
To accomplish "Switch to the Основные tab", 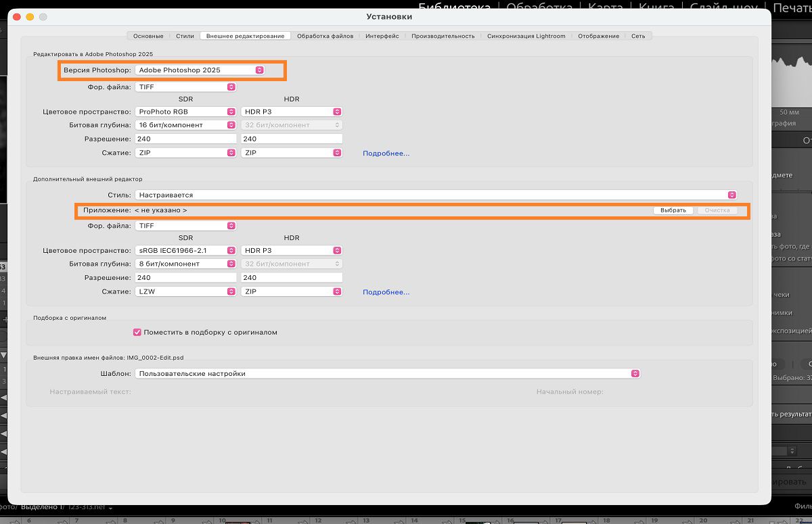I will coord(148,36).
